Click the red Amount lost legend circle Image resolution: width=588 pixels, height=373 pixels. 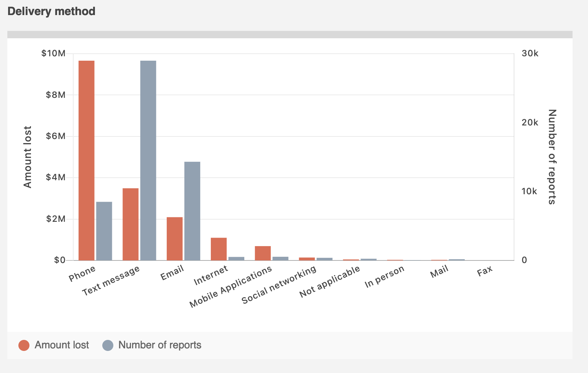click(24, 345)
